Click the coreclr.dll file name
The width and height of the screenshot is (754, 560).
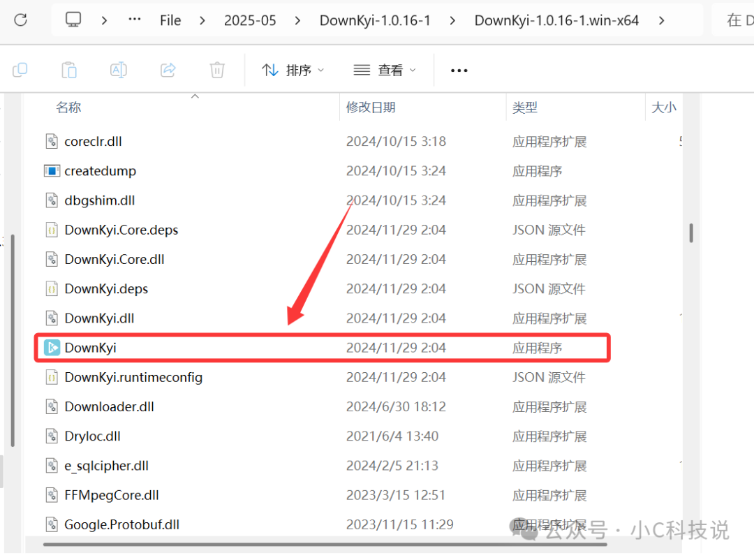click(94, 142)
